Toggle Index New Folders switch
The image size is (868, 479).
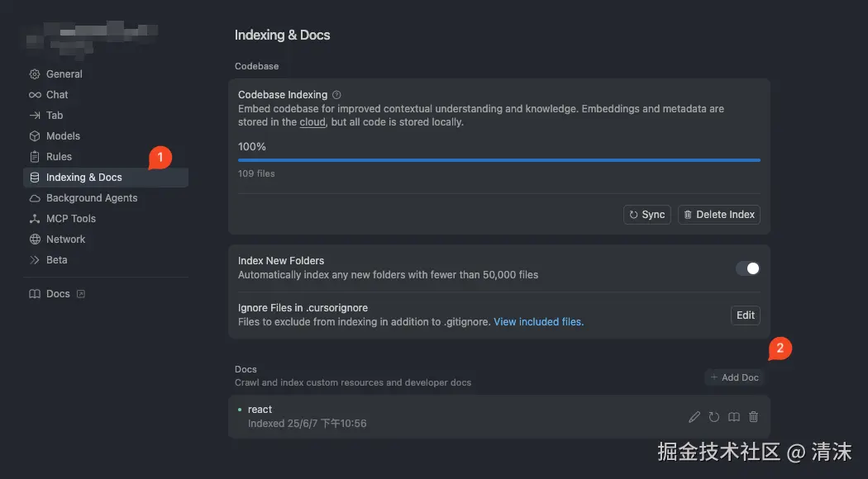pyautogui.click(x=747, y=268)
